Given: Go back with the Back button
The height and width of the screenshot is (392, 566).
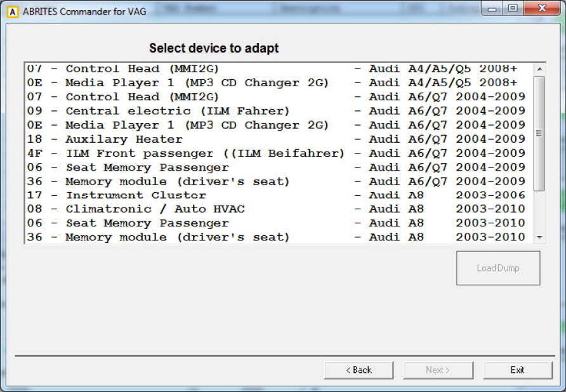Looking at the screenshot, I should pyautogui.click(x=359, y=370).
